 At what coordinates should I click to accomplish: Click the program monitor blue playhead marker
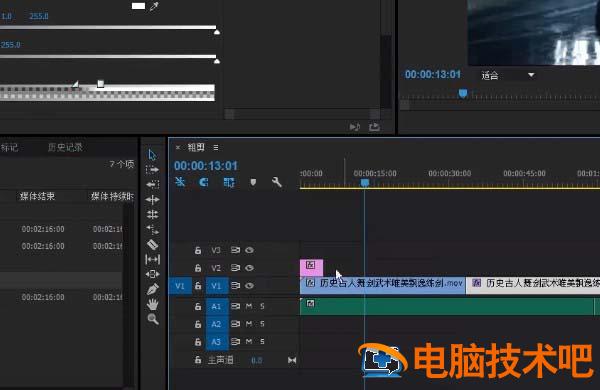pyautogui.click(x=463, y=93)
